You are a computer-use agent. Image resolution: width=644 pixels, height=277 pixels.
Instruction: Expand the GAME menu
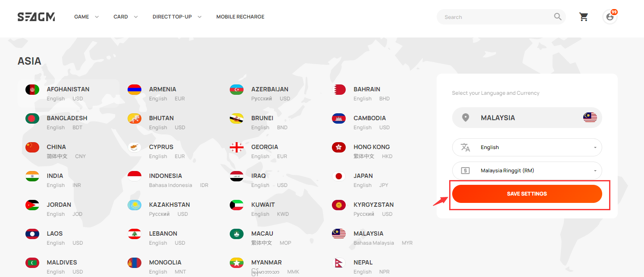click(86, 17)
